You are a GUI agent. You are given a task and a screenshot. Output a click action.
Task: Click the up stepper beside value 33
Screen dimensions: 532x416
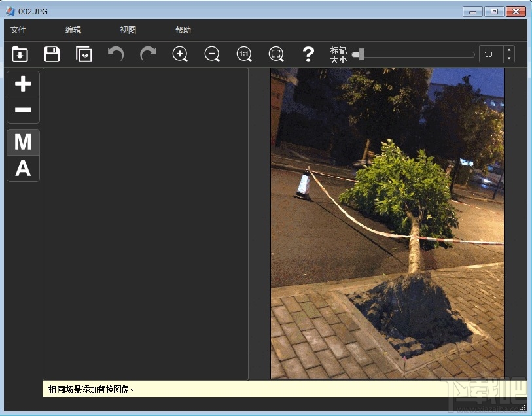[508, 50]
